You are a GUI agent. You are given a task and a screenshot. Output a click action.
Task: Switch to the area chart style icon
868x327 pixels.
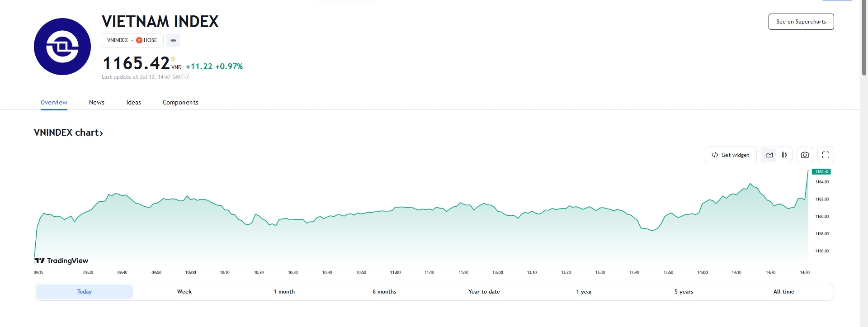click(769, 155)
